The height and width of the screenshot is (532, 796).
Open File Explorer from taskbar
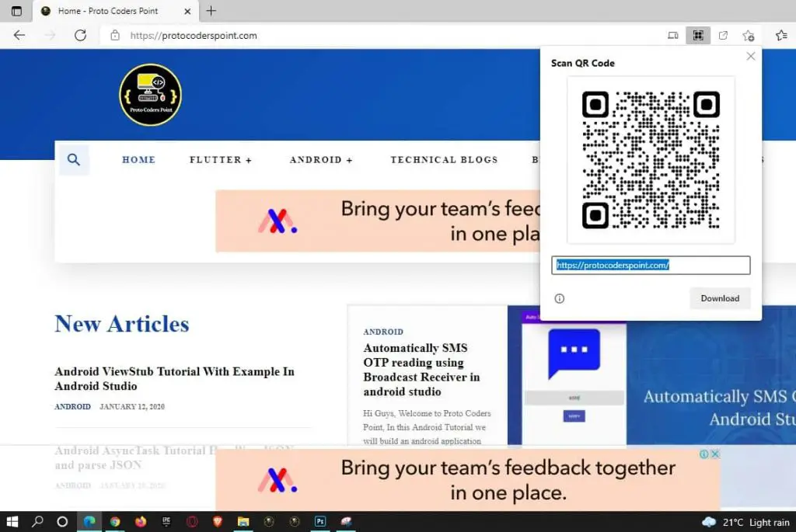pyautogui.click(x=243, y=521)
